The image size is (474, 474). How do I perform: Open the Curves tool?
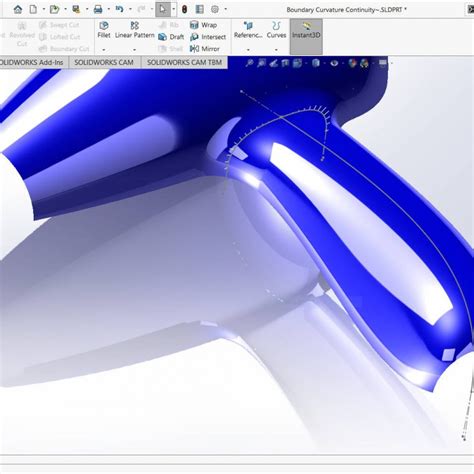click(276, 30)
